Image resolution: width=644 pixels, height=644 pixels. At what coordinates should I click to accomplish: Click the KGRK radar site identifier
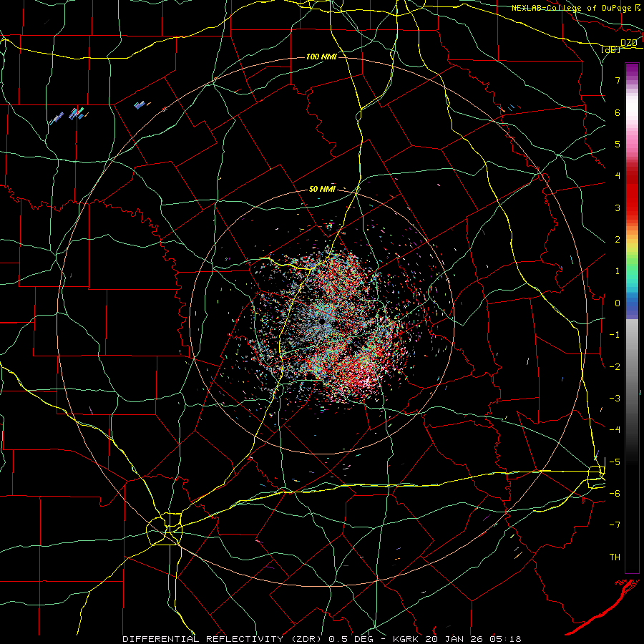(407, 639)
